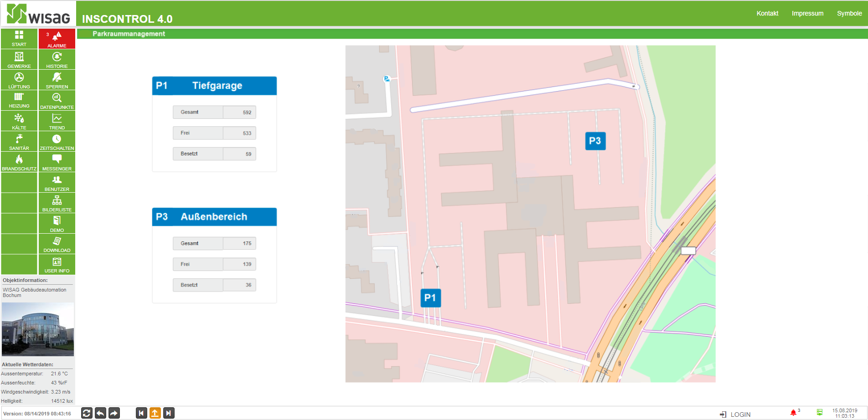868x420 pixels.
Task: Click the small parking symbol on map
Action: pyautogui.click(x=387, y=79)
